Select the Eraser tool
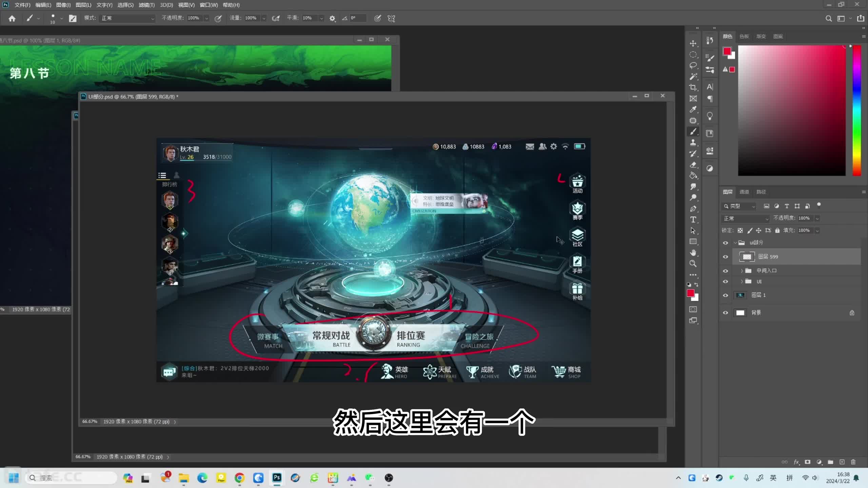Screen dimensions: 868x488 693,165
